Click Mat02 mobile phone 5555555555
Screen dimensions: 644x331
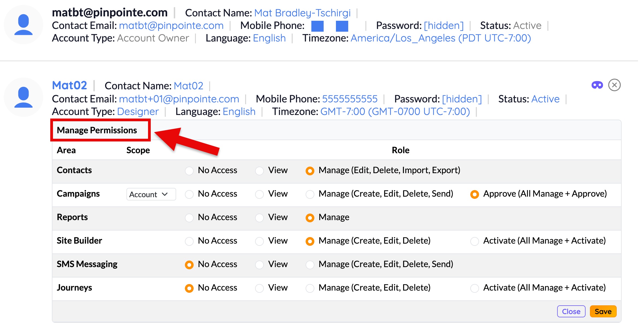click(x=350, y=99)
